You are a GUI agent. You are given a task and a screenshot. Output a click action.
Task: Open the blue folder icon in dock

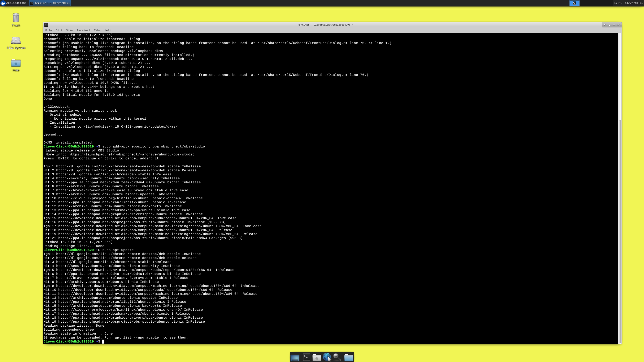pyautogui.click(x=348, y=357)
